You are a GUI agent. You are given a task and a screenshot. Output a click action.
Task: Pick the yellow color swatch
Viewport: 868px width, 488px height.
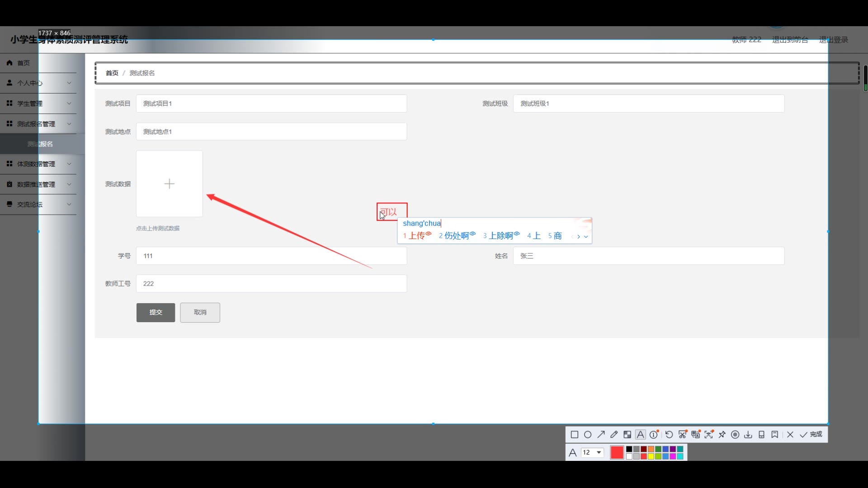click(x=651, y=456)
